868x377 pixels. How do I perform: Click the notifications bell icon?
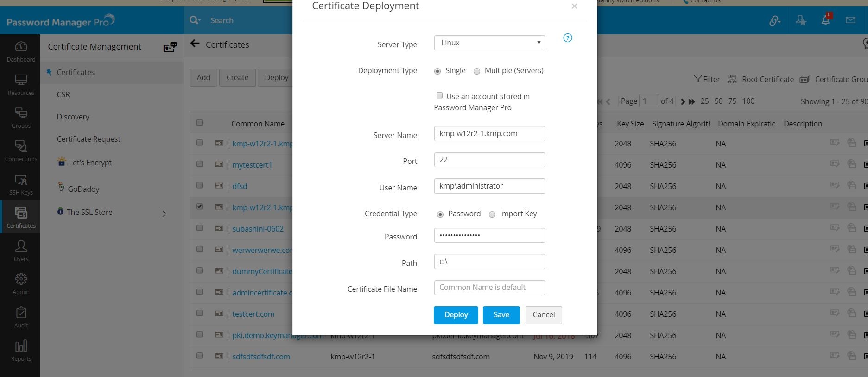(x=825, y=20)
